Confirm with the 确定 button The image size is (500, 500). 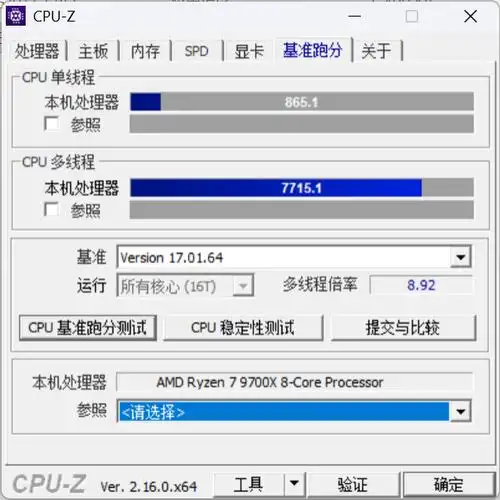[x=449, y=484]
